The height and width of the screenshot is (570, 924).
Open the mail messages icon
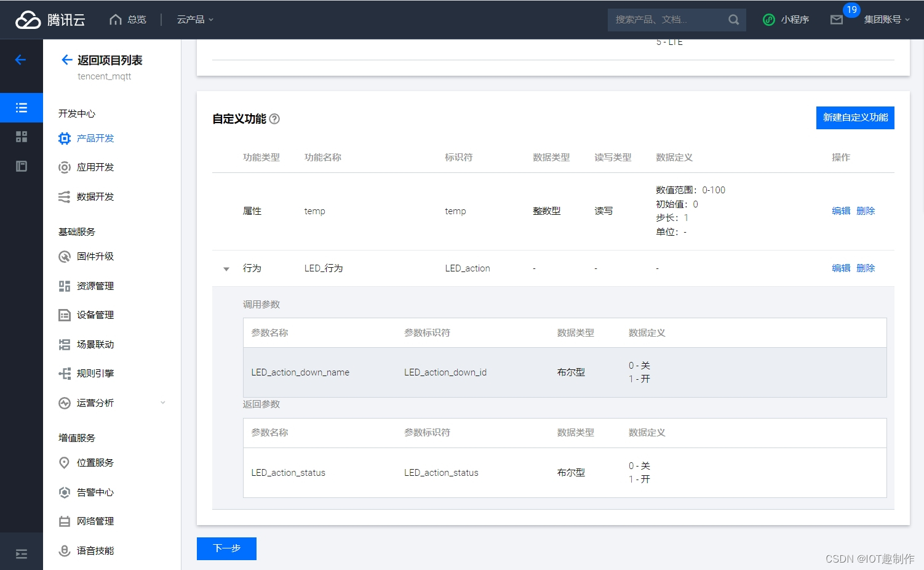[836, 20]
